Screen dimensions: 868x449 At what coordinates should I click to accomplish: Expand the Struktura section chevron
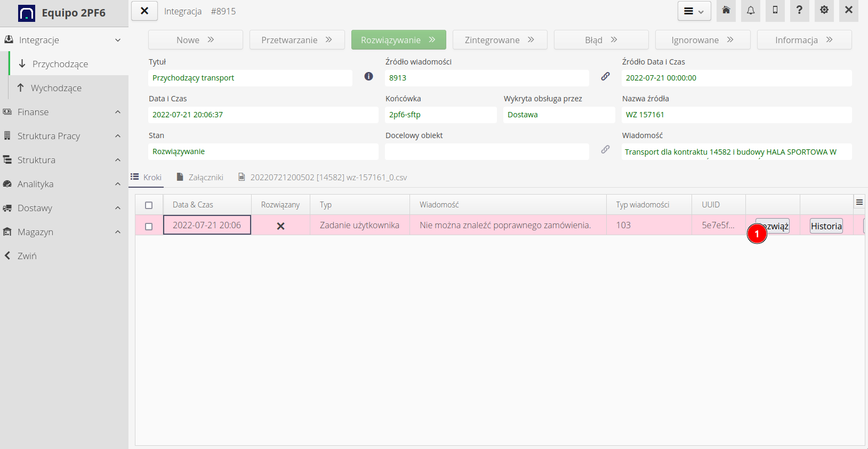click(x=118, y=160)
